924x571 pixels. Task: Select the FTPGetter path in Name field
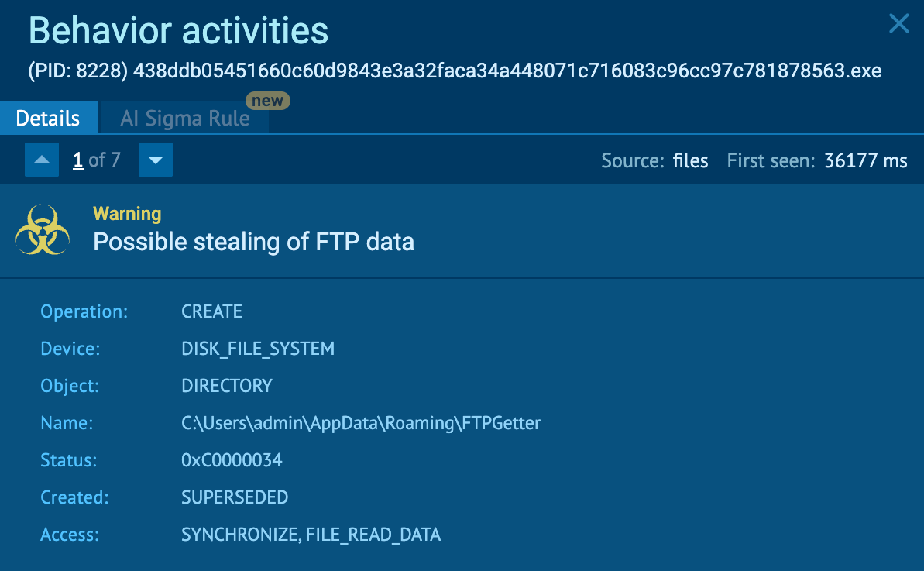point(361,422)
